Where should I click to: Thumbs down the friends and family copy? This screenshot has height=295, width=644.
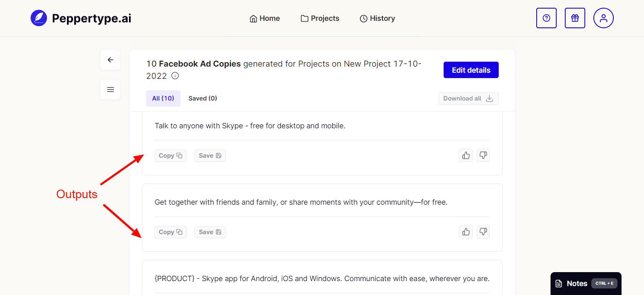483,232
